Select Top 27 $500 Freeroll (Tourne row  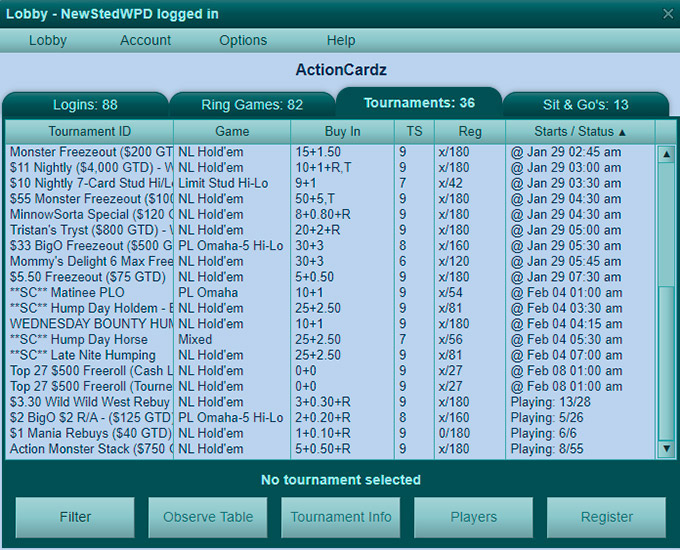(330, 386)
